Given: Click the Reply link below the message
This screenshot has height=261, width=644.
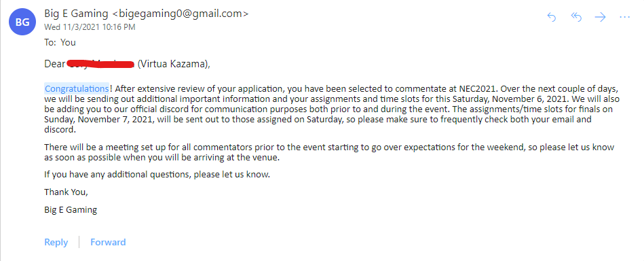Looking at the screenshot, I should click(56, 243).
